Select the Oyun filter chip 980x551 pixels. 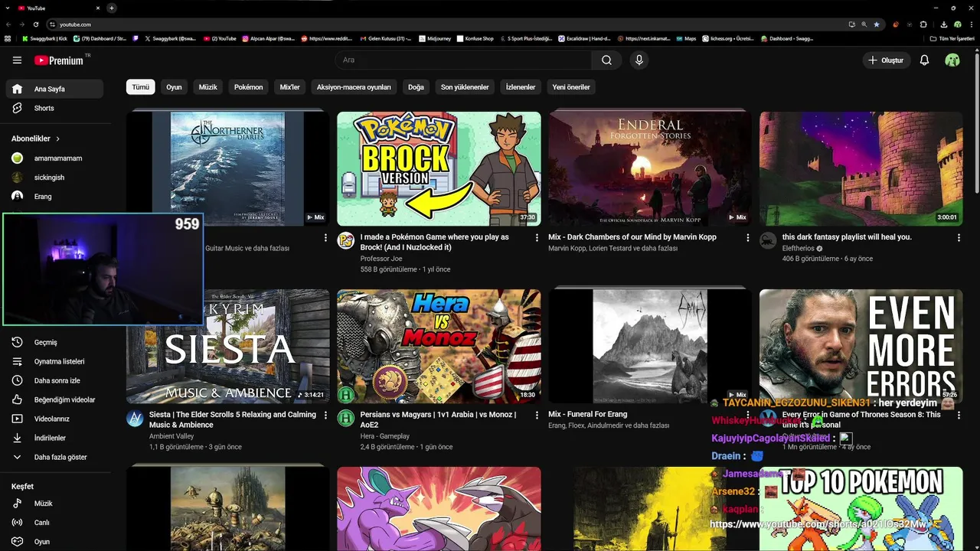point(175,87)
